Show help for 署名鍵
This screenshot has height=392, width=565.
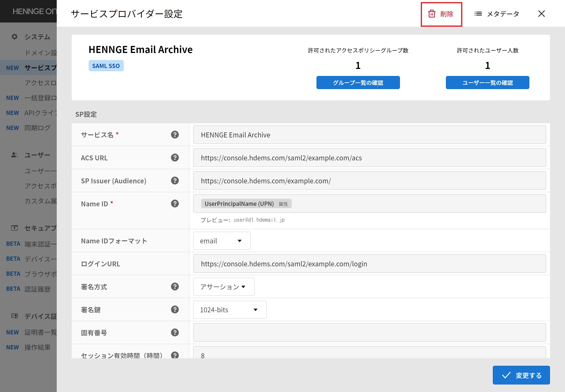click(175, 310)
